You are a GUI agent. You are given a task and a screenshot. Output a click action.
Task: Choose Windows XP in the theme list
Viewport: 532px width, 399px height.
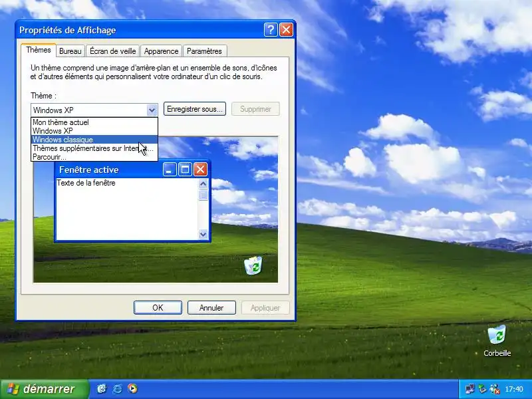point(94,131)
